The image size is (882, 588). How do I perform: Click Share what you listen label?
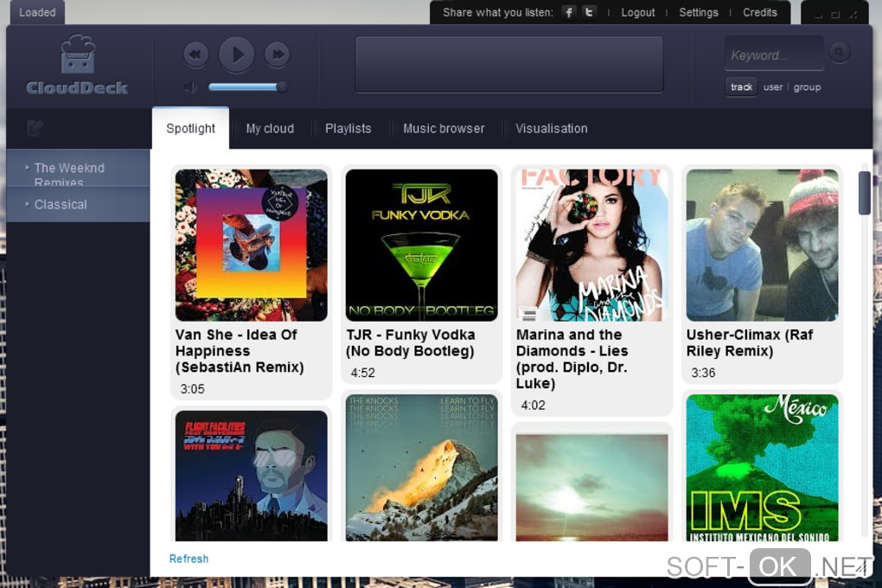498,12
